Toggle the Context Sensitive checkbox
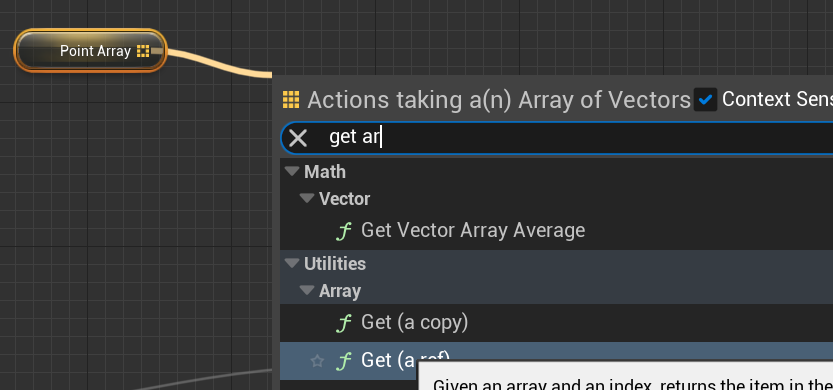Screen dimensions: 833x390 [x=706, y=99]
